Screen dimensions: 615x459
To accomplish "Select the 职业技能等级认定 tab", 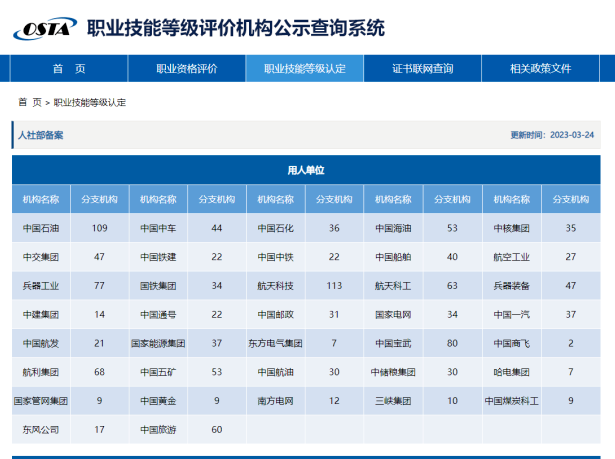I will tap(305, 69).
